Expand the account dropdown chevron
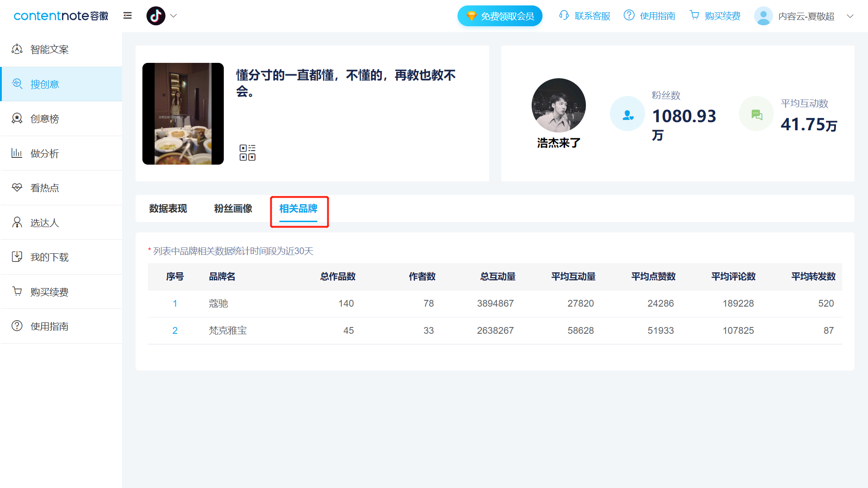 tap(850, 16)
